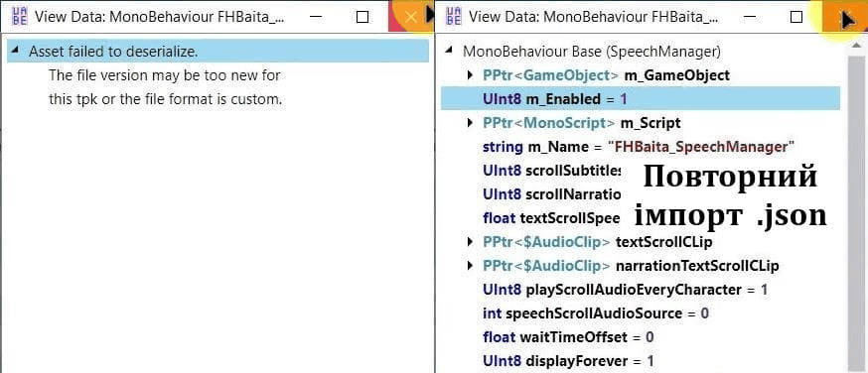
Task: Collapse the 'Asset failed to deserialize' node
Action: coord(16,51)
